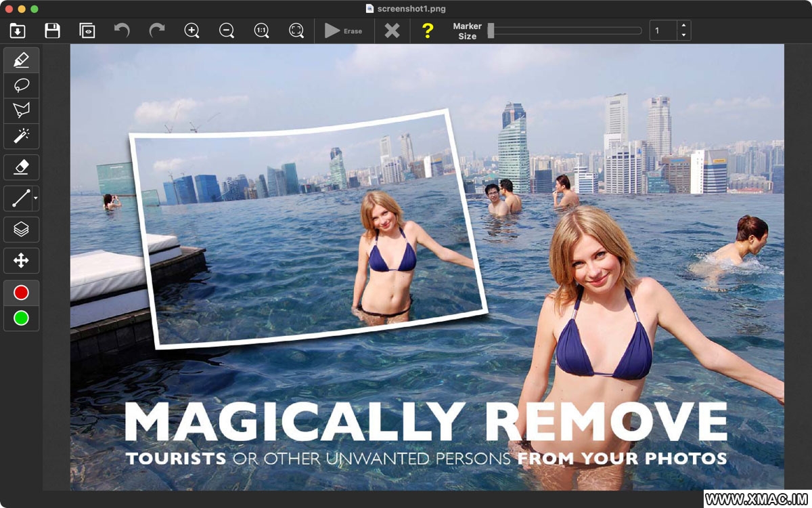Select the Marker tool in the left toolbar
The image size is (812, 508).
(x=22, y=60)
